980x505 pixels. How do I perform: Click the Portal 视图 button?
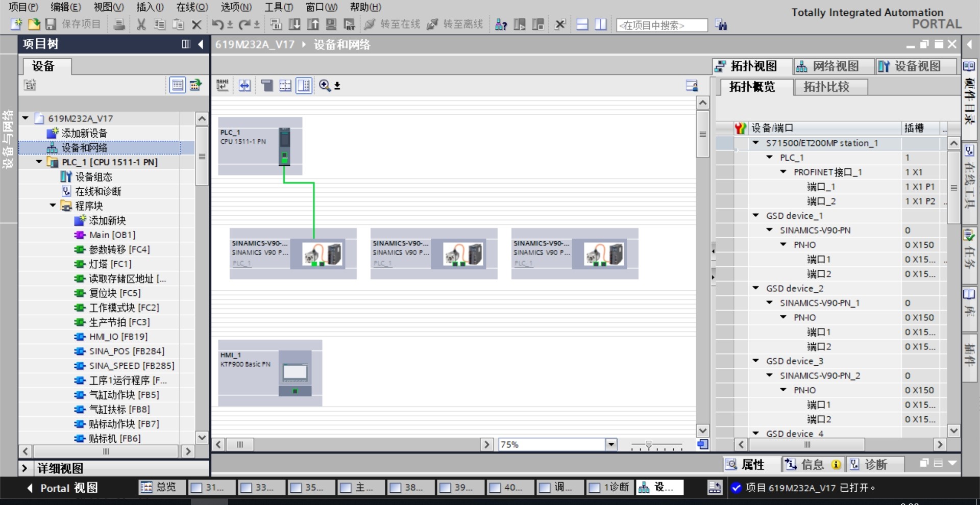coord(62,488)
